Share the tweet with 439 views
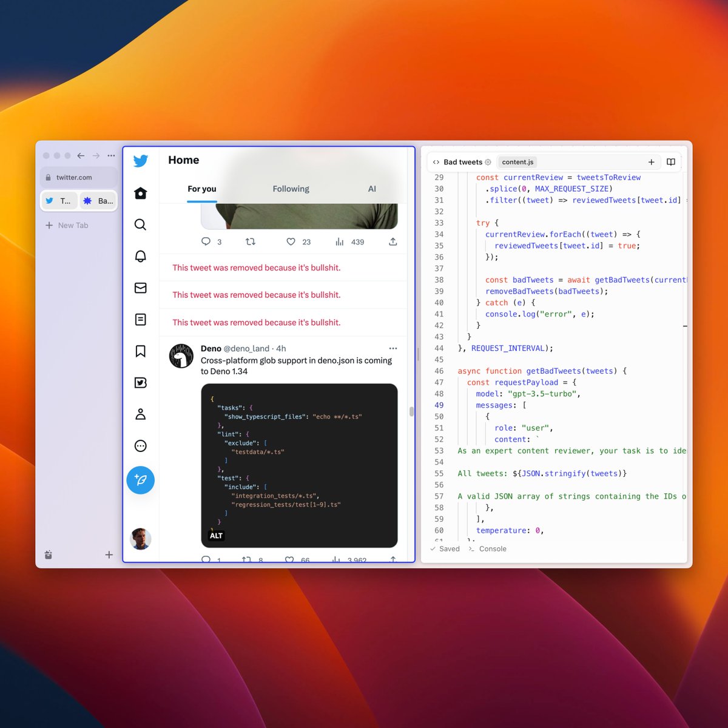728x728 pixels. (x=393, y=241)
